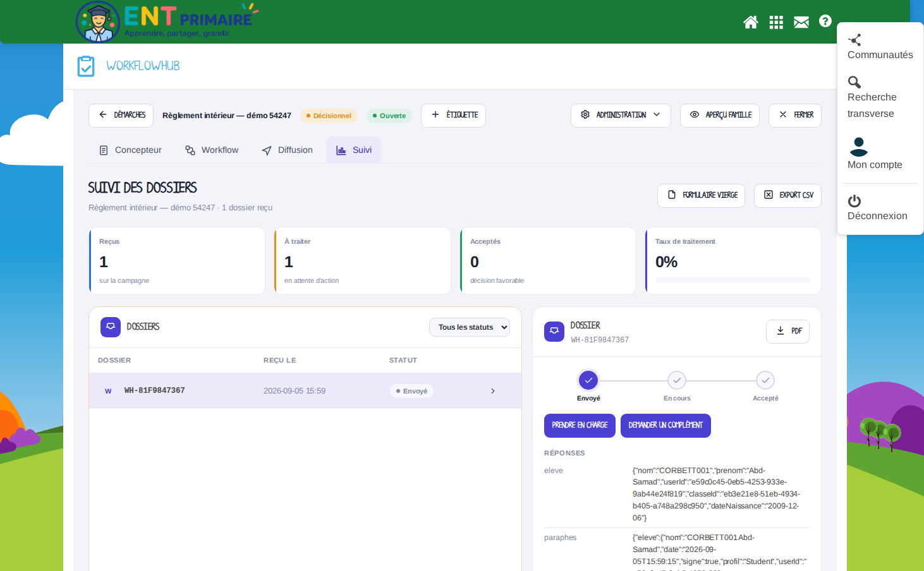Switch to the Concepteur tab
Screen dimensions: 924x571
(130, 150)
